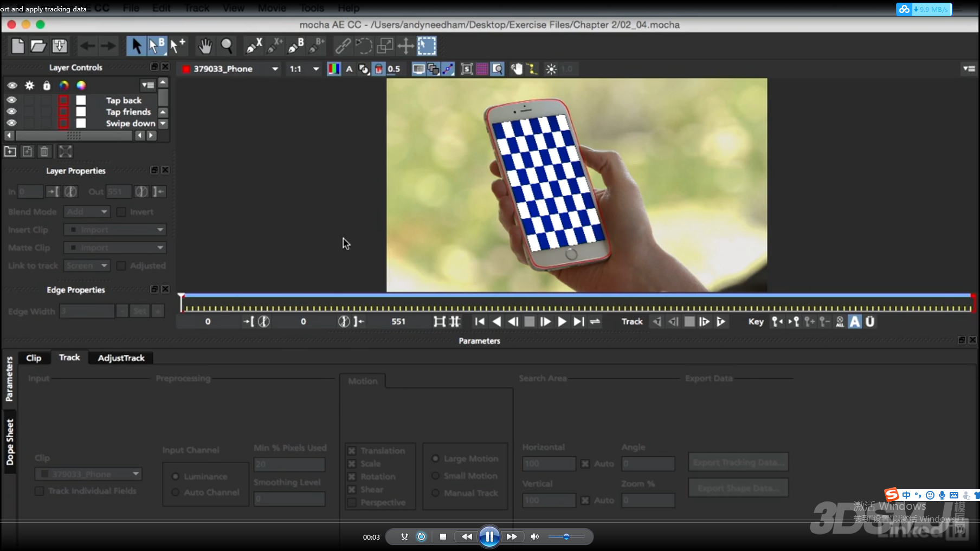This screenshot has height=551, width=980.
Task: Open the 379033_Phone clip dropdown in viewer
Action: [230, 69]
